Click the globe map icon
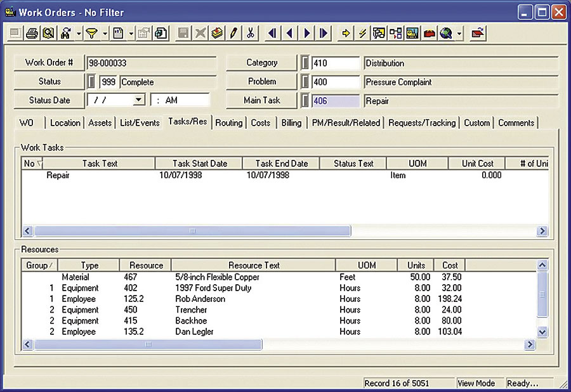 click(x=446, y=34)
